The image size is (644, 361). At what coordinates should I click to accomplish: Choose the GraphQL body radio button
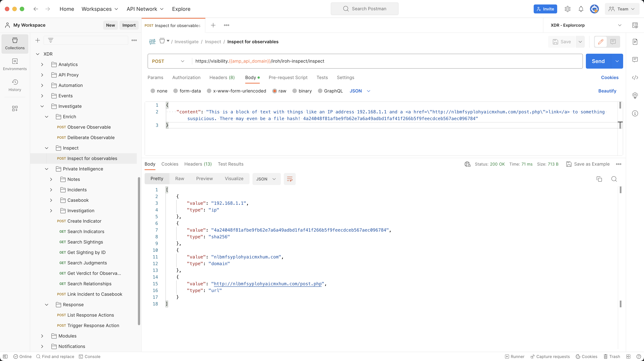(320, 91)
